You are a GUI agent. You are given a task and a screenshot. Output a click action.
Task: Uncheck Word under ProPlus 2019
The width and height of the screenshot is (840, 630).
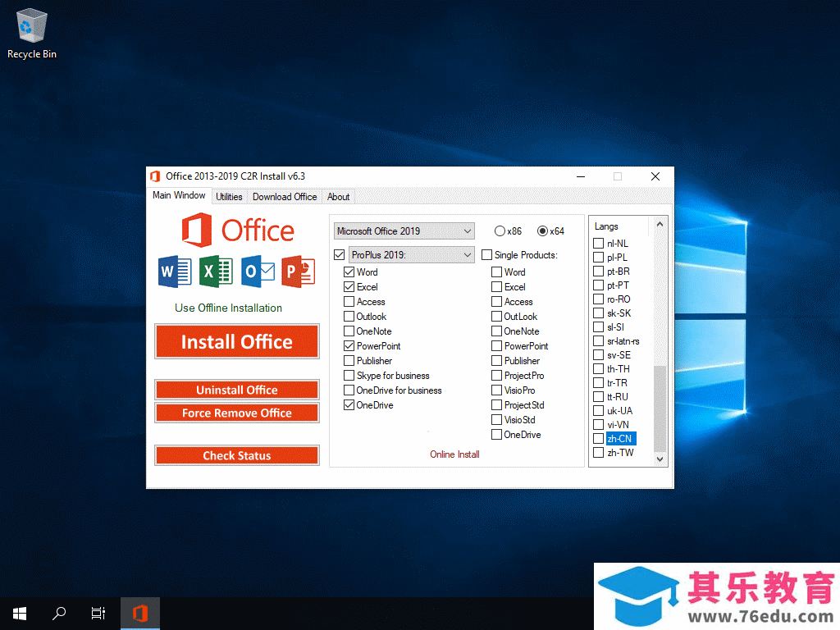click(x=349, y=272)
